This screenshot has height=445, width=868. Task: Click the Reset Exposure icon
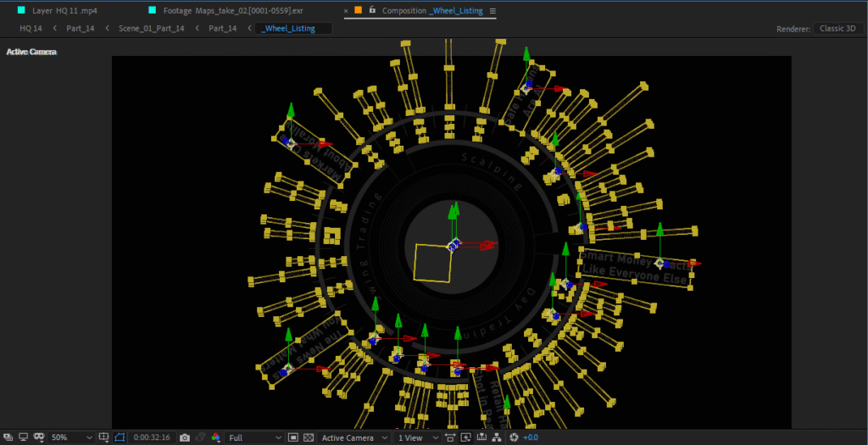514,438
